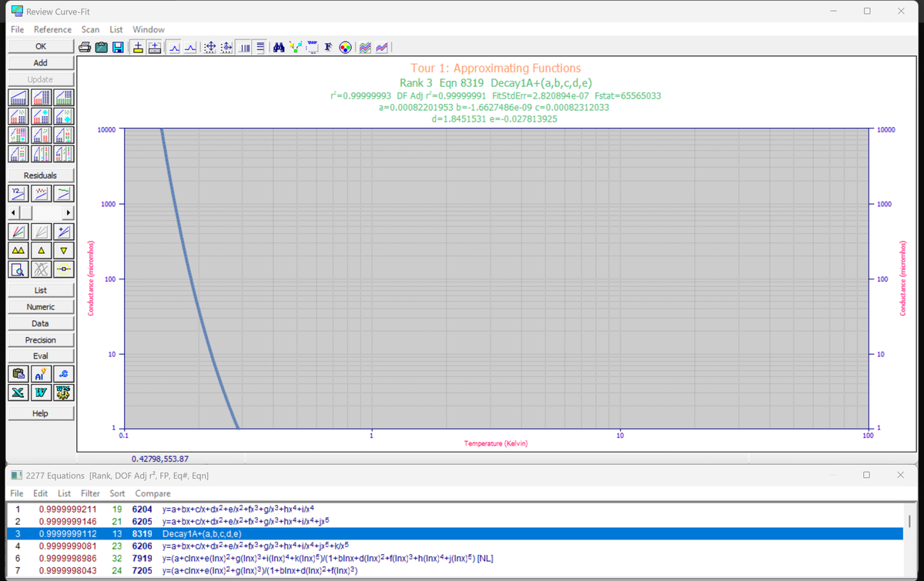Click the right arrow of the side-panel scrollbar
Image resolution: width=924 pixels, height=581 pixels.
click(x=68, y=212)
